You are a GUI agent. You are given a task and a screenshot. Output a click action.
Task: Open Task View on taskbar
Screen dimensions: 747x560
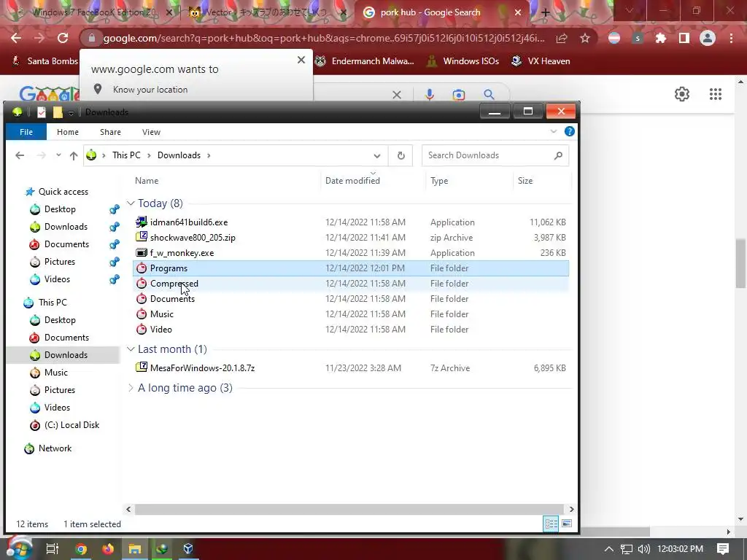pos(53,548)
